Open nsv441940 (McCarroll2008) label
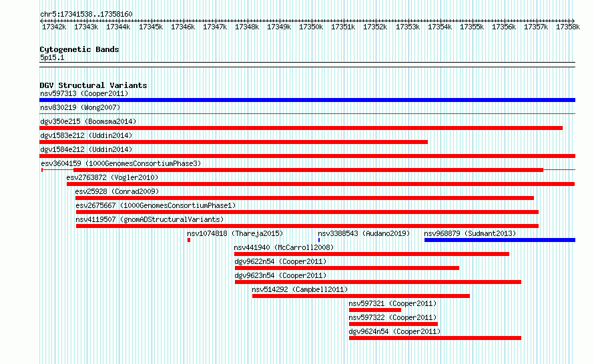This screenshot has height=364, width=594. coord(284,247)
